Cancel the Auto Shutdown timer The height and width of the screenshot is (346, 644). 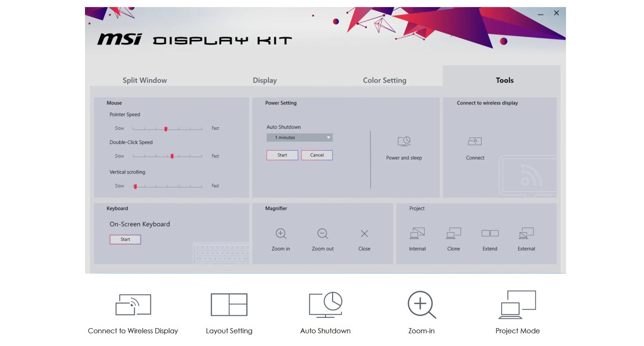coord(317,155)
